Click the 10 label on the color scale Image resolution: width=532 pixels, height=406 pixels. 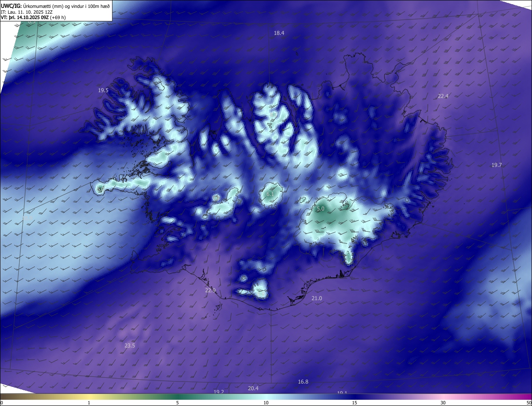point(266,403)
